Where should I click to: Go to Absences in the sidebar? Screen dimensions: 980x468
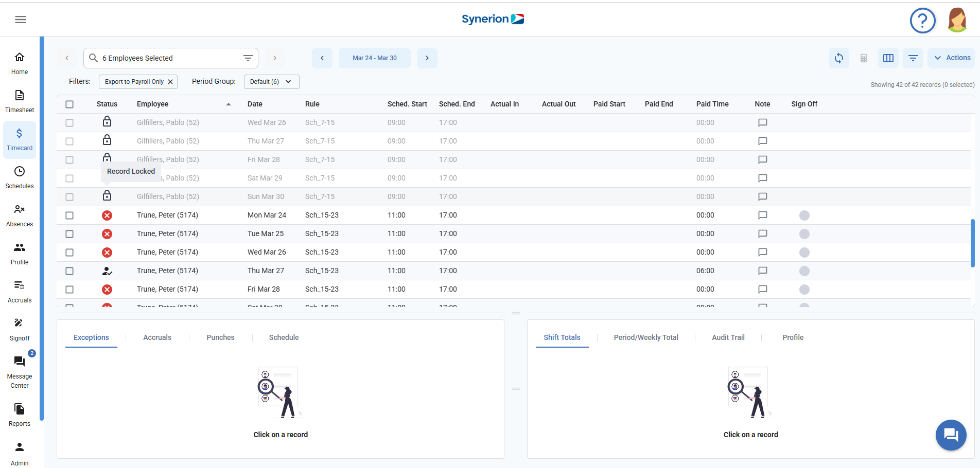pyautogui.click(x=20, y=215)
